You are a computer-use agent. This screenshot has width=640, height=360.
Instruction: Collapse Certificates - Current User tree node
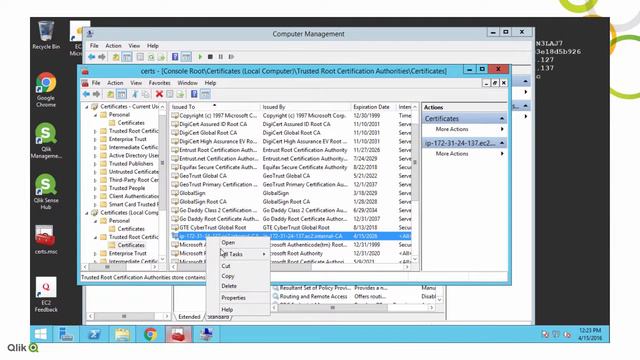coord(87,107)
